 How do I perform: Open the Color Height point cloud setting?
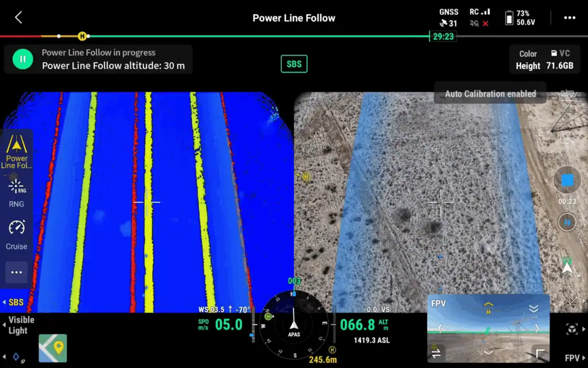(x=528, y=60)
